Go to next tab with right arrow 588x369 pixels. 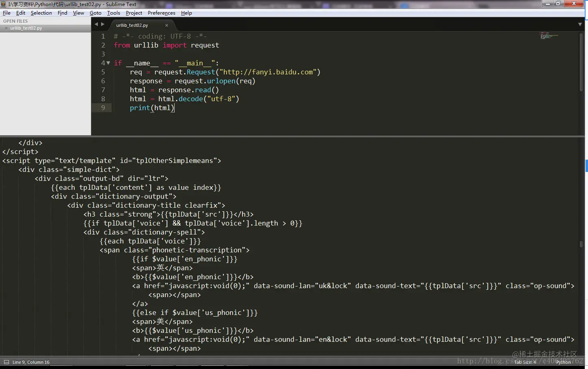tap(103, 24)
